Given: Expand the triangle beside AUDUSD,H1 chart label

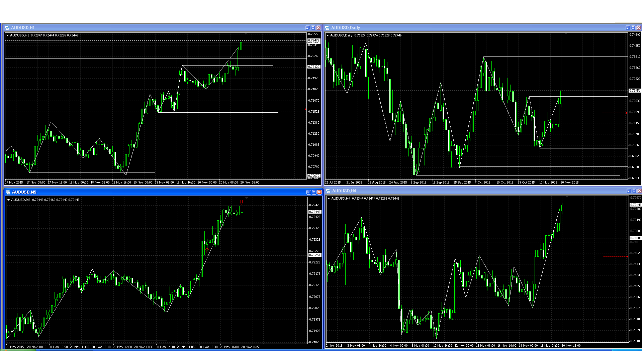Looking at the screenshot, I should pyautogui.click(x=8, y=35).
